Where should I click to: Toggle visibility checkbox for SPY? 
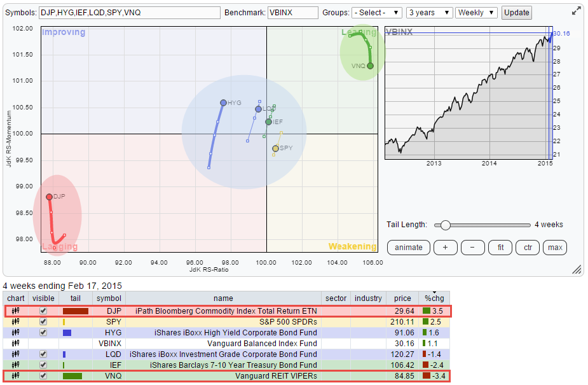click(x=43, y=322)
